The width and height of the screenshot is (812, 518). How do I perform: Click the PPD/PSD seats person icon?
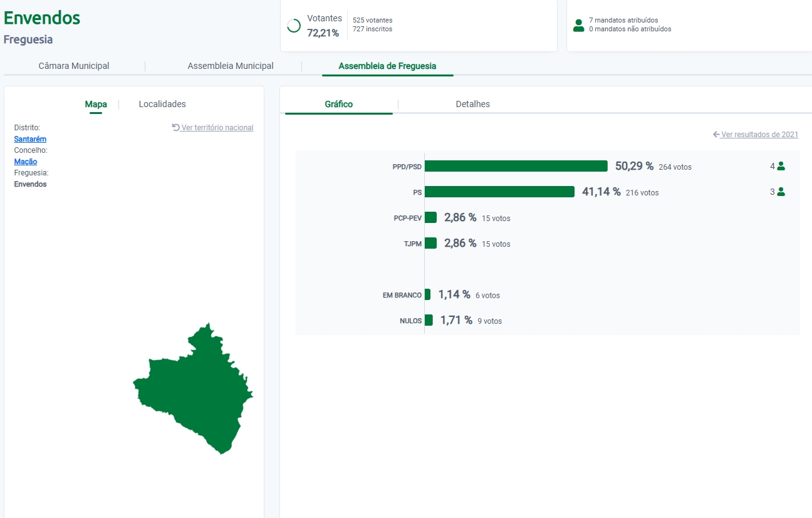(781, 167)
